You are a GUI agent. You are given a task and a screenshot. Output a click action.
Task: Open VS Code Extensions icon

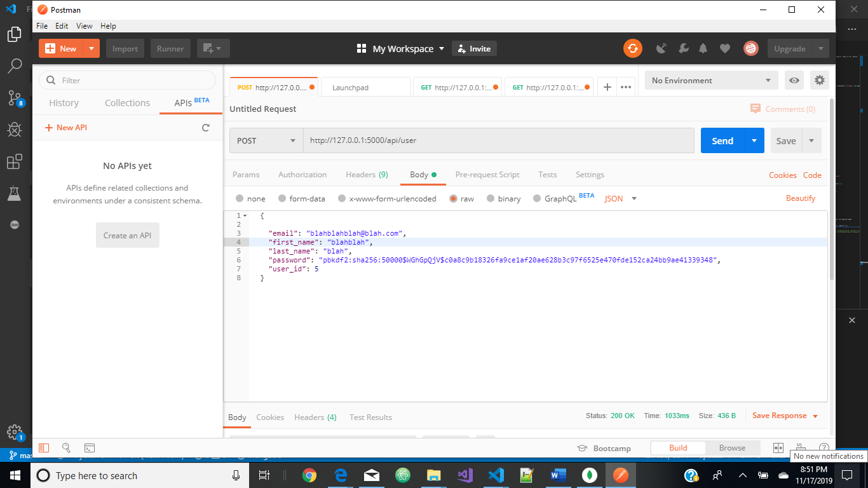pyautogui.click(x=15, y=162)
